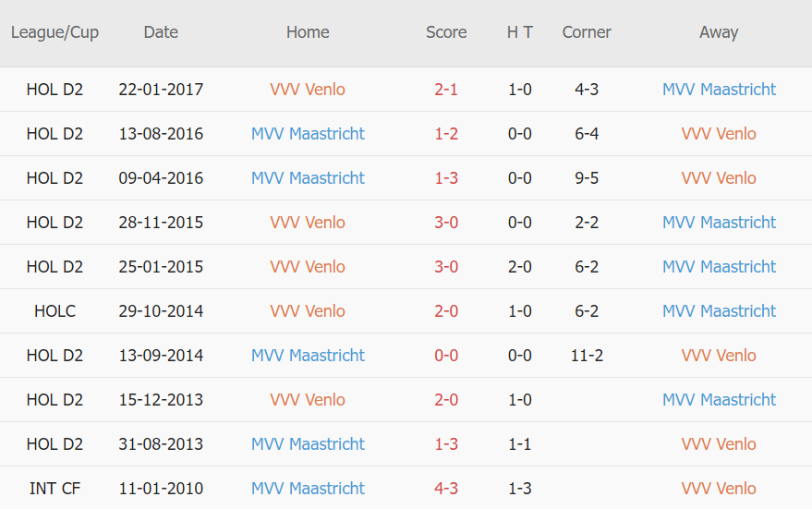
Task: Click the League/Cup column header
Action: (x=55, y=32)
